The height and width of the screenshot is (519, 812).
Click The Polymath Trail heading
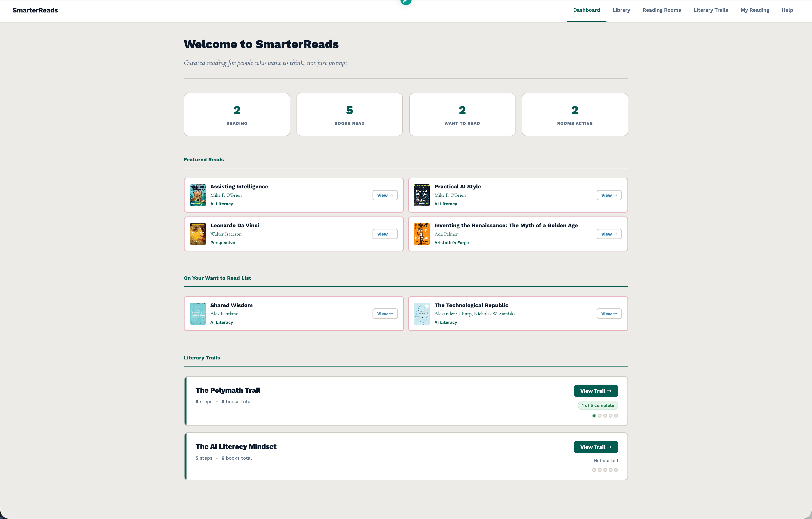228,391
